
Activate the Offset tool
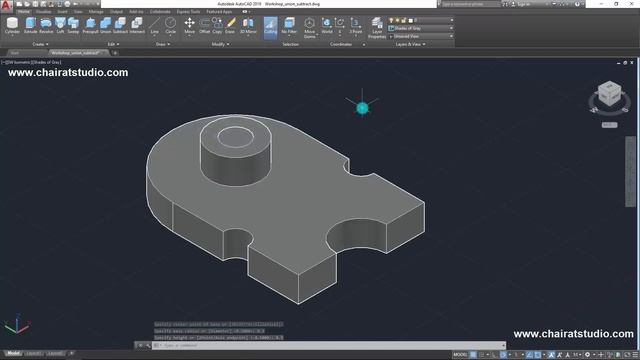coord(204,26)
